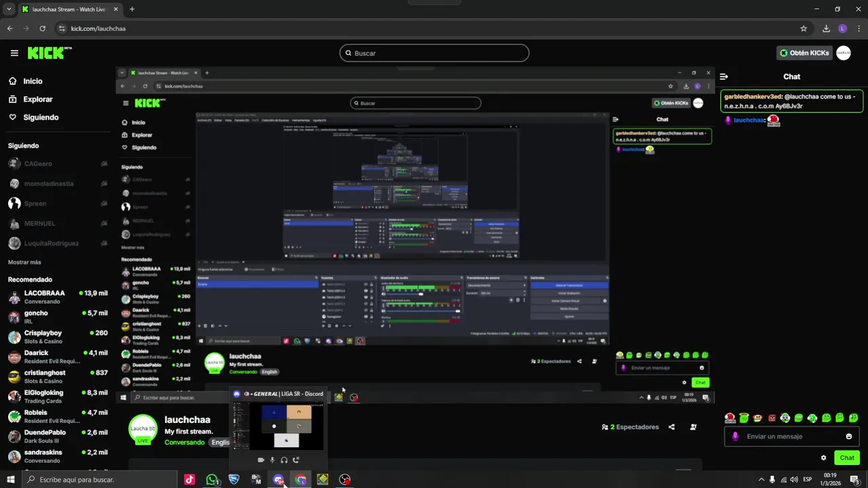Open a new browser tab

(x=132, y=9)
